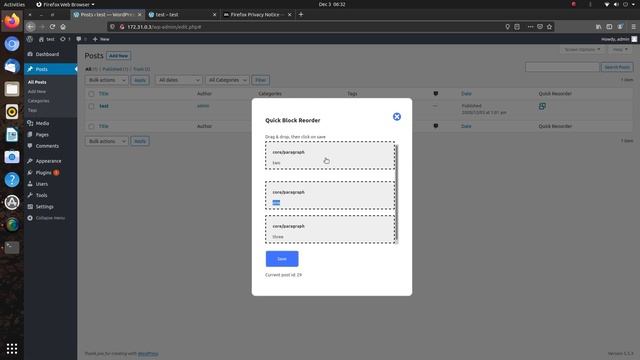
Task: Open Files manager from the dock
Action: click(x=12, y=89)
